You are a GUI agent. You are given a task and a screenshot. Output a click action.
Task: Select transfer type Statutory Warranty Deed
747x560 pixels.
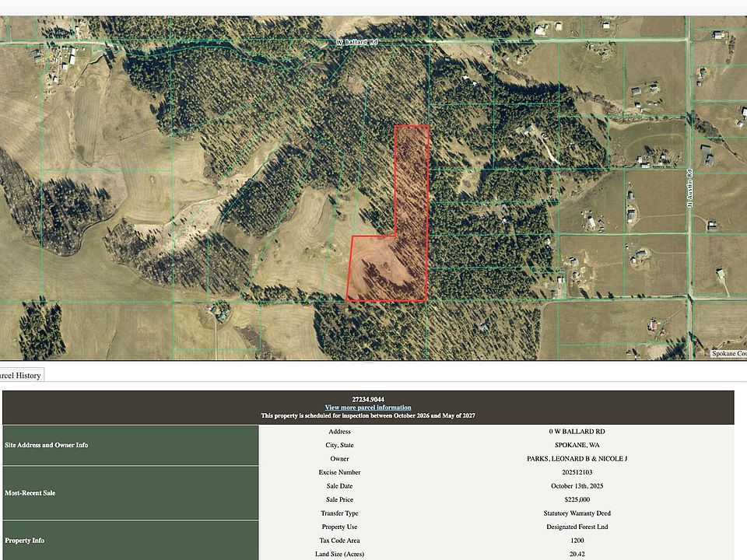pyautogui.click(x=577, y=513)
